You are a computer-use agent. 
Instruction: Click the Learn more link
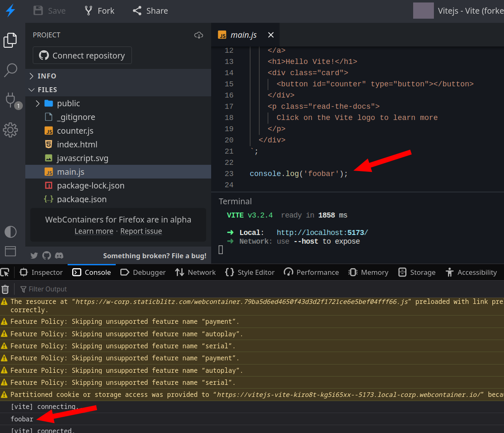tap(94, 231)
